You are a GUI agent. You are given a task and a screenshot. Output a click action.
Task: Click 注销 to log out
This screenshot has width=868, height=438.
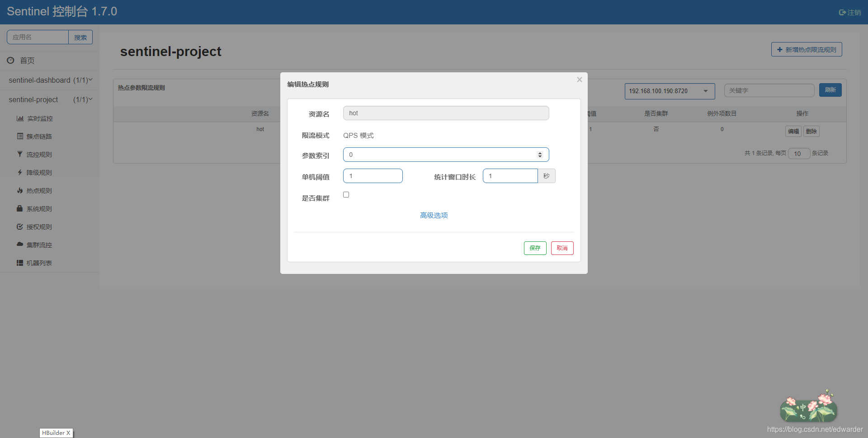point(850,12)
